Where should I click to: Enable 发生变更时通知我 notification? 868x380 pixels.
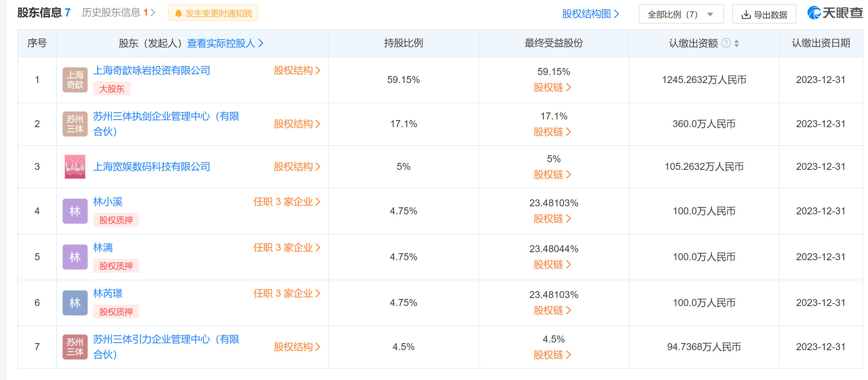pyautogui.click(x=213, y=13)
